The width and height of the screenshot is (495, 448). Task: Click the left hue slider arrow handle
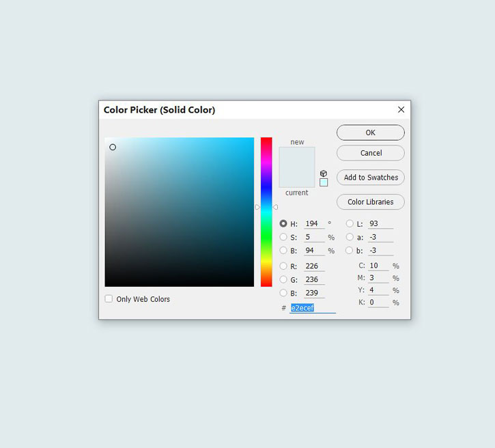point(257,207)
